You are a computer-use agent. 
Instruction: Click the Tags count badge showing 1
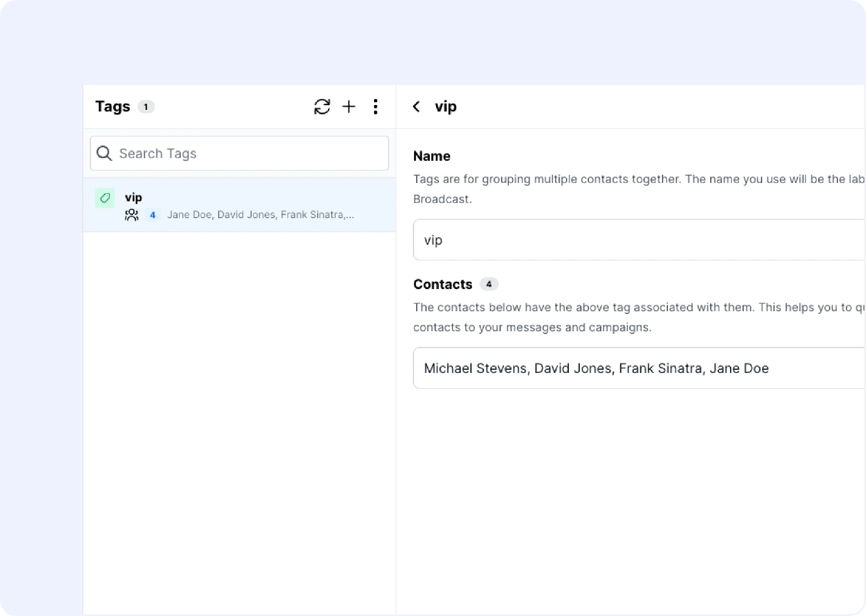coord(146,107)
